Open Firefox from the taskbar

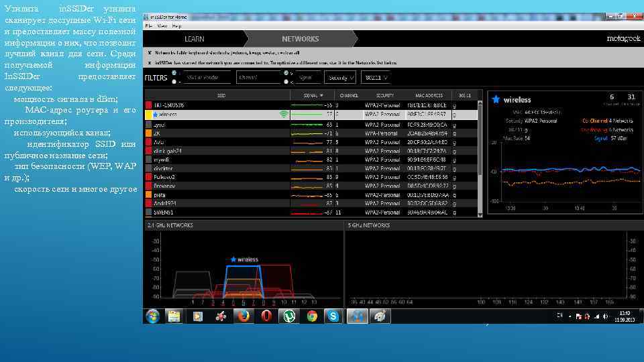(x=244, y=316)
